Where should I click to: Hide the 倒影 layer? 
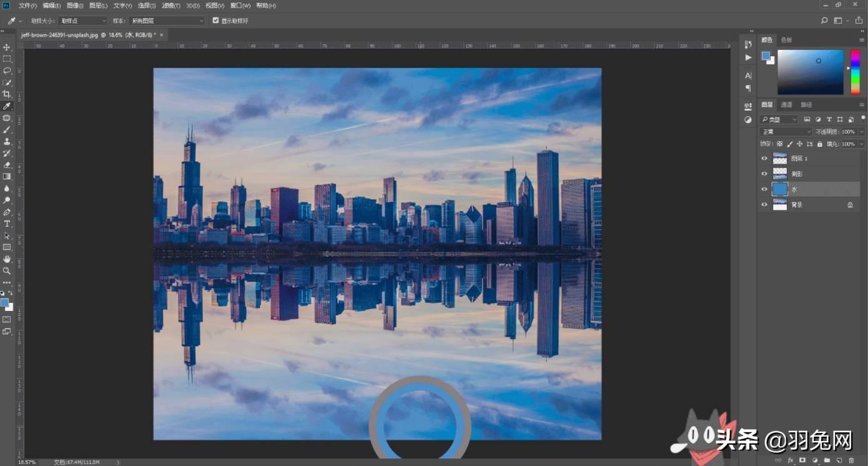(764, 174)
